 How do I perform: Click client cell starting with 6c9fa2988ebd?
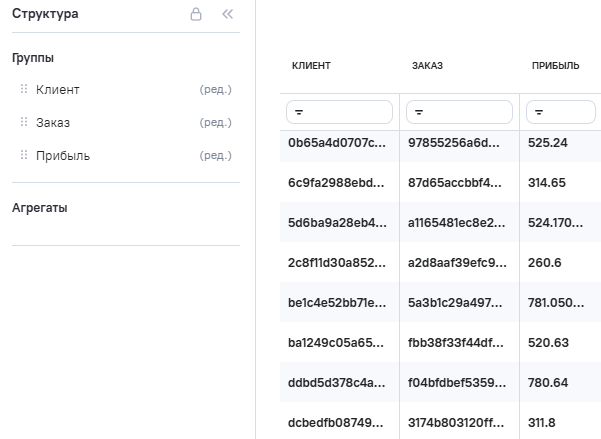point(336,183)
